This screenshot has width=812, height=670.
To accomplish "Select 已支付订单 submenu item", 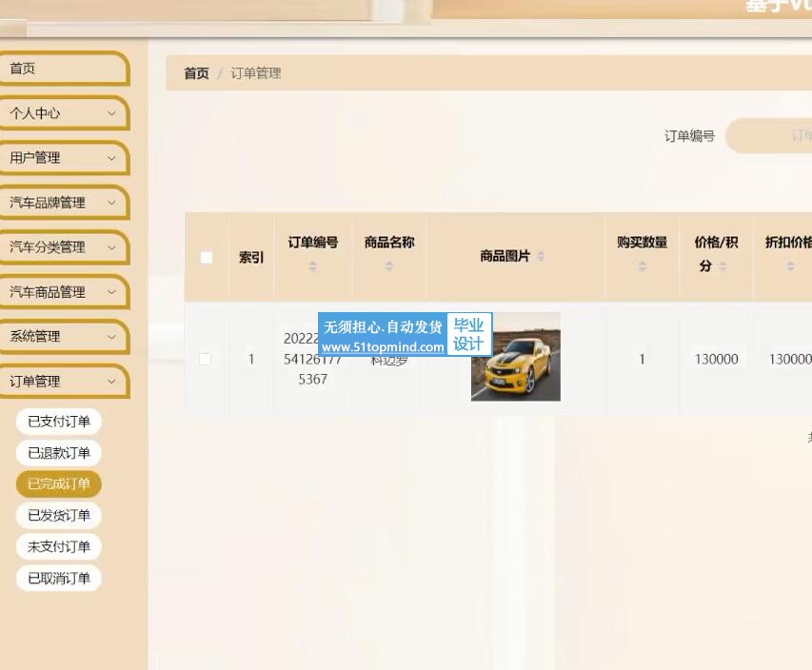I will tap(59, 422).
